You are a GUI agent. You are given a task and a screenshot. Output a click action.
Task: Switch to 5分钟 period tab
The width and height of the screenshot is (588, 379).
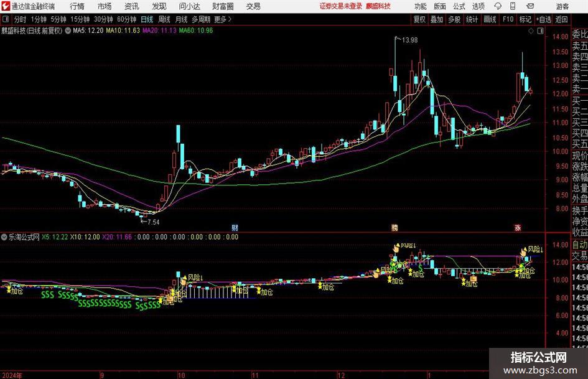coord(58,19)
